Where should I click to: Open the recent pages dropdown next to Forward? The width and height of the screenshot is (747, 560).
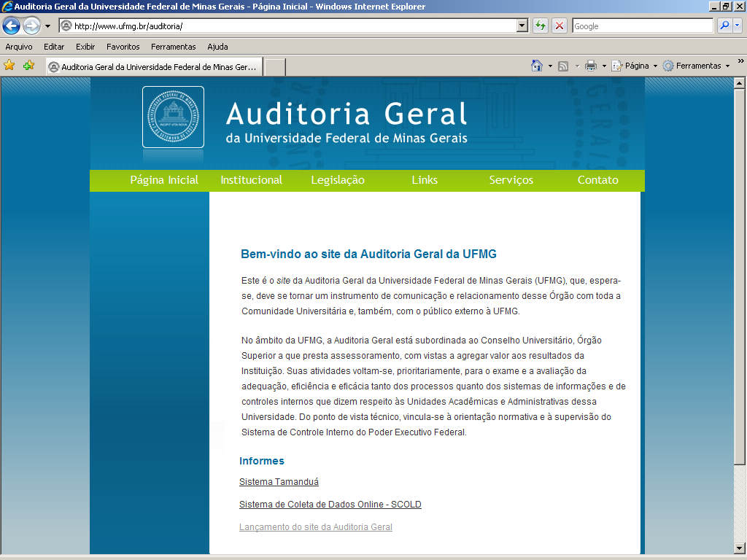(x=47, y=26)
